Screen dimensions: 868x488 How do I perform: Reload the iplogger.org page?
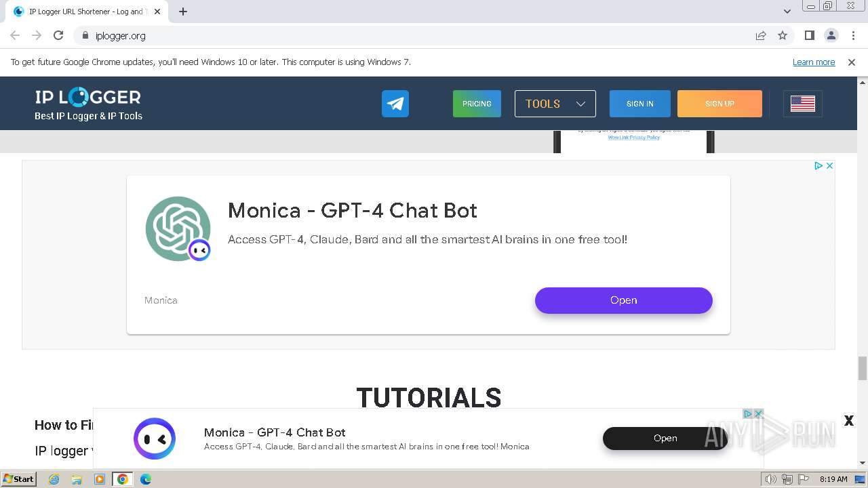[x=58, y=35]
